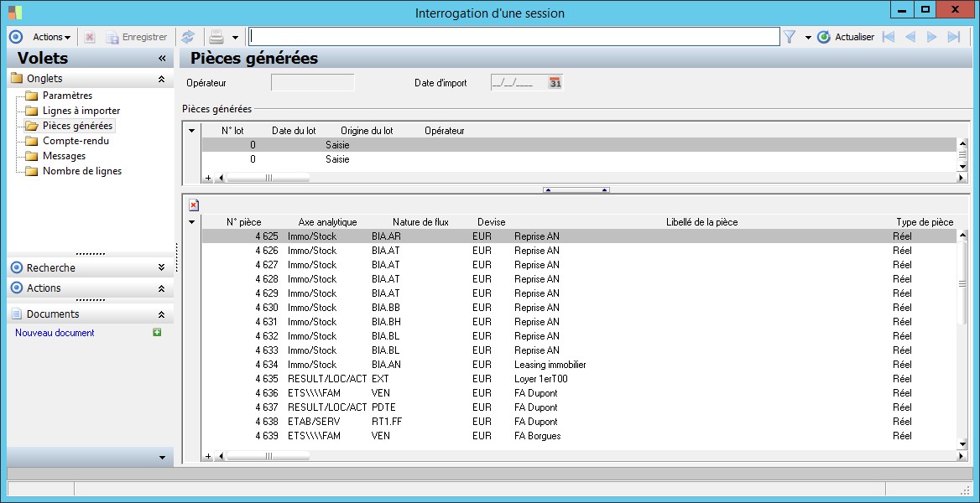Collapse the Documents section
Screen dimensions: 980x503
161,314
